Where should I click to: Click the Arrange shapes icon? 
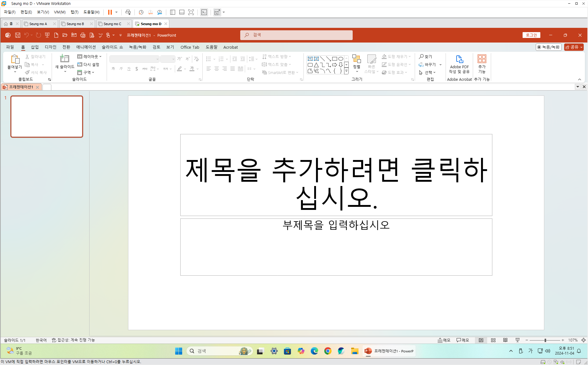(356, 59)
